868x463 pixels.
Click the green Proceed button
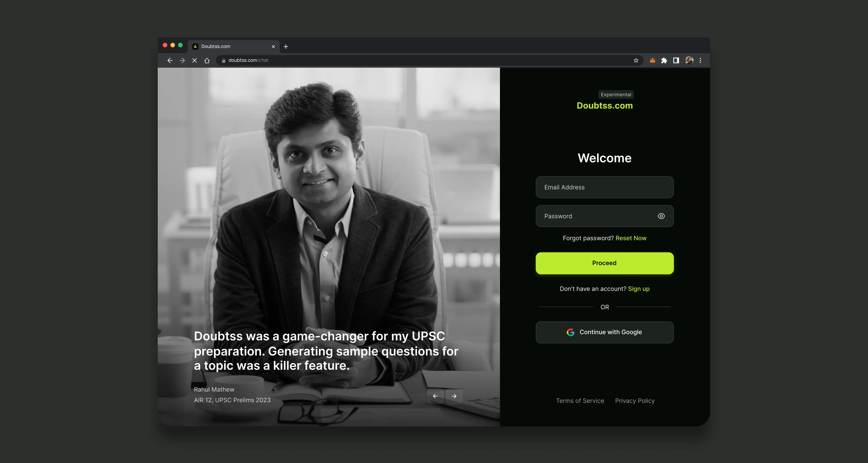tap(604, 263)
